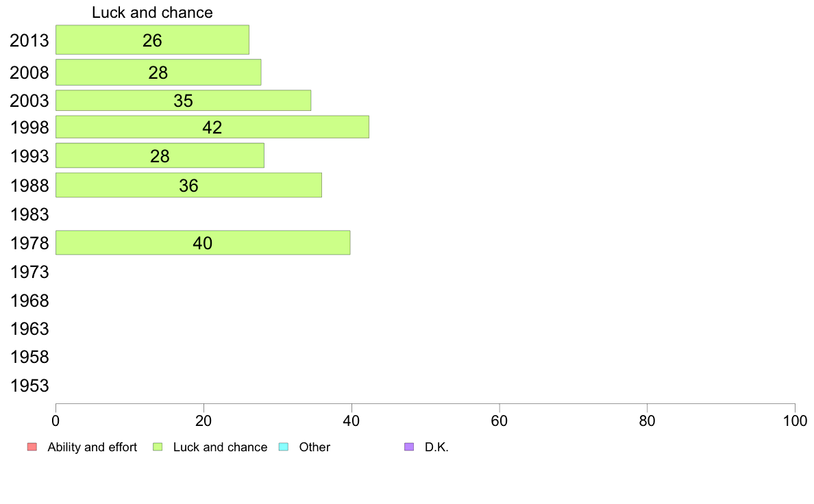Click the Luck and chance legend label

(x=220, y=447)
